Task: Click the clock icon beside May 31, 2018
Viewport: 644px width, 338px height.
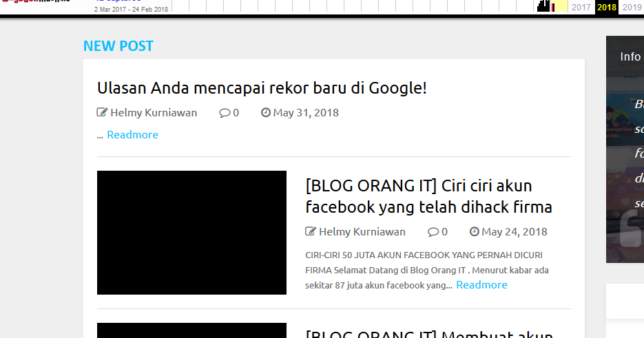Action: pyautogui.click(x=266, y=112)
